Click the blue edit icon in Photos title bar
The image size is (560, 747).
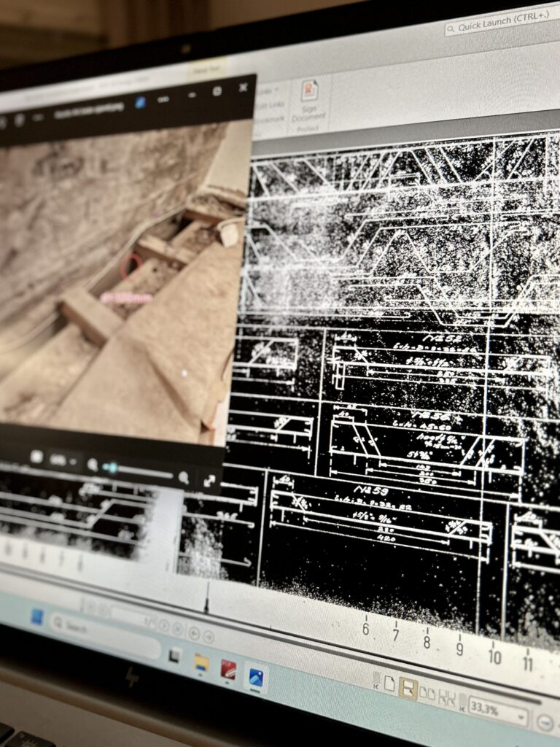140,103
